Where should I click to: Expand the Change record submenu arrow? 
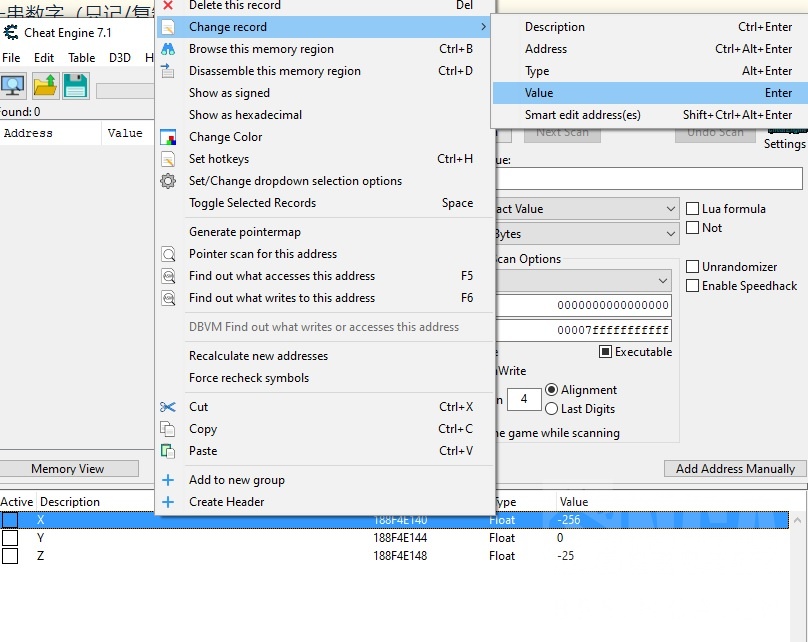[483, 27]
